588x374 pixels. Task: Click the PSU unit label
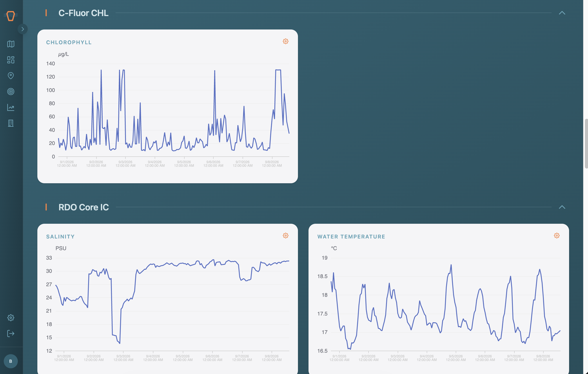click(x=61, y=248)
